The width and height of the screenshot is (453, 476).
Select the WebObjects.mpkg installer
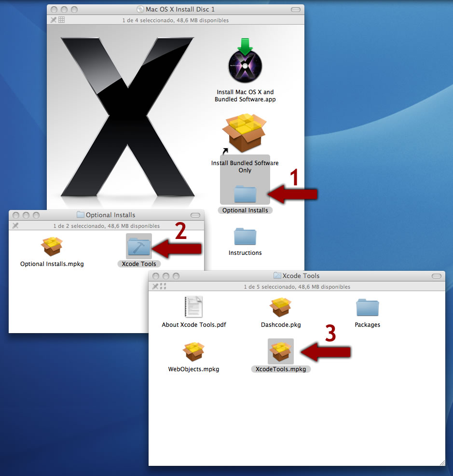[194, 351]
